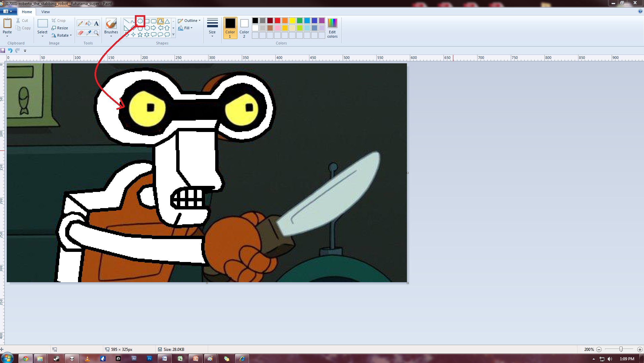Choose the Oval shape
Image resolution: width=644 pixels, height=363 pixels.
(x=140, y=21)
